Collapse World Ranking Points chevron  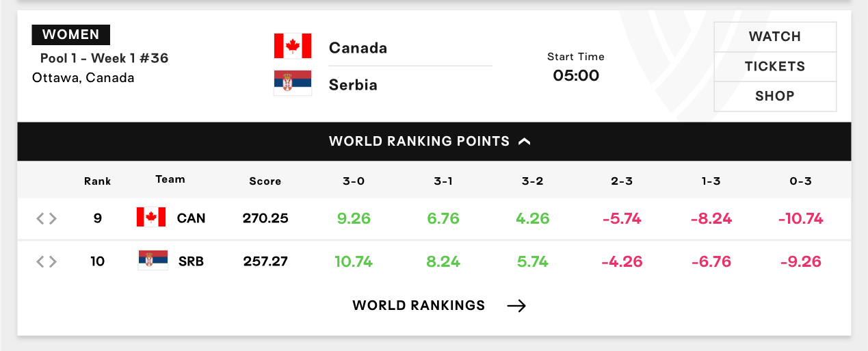[x=525, y=142]
